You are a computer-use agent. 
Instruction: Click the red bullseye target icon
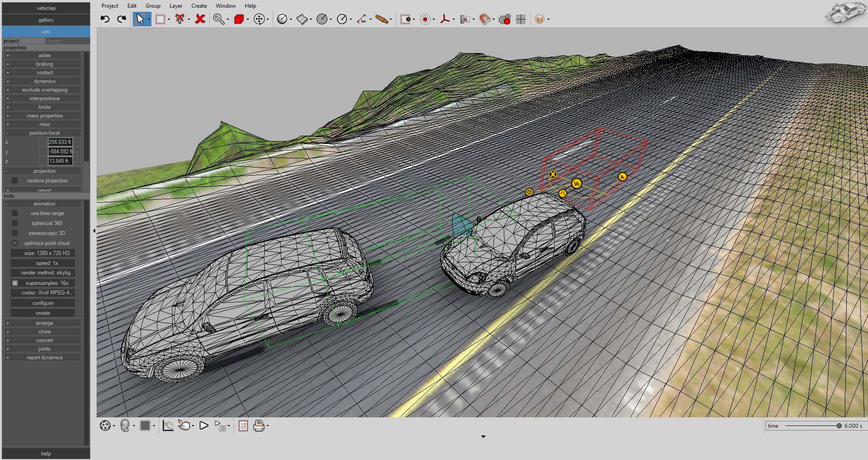(x=425, y=19)
